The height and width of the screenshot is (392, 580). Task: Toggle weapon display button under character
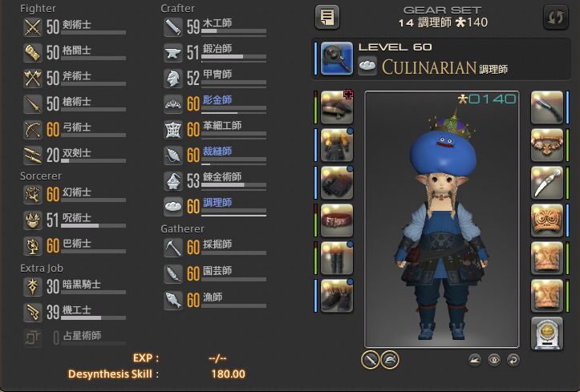click(x=371, y=359)
